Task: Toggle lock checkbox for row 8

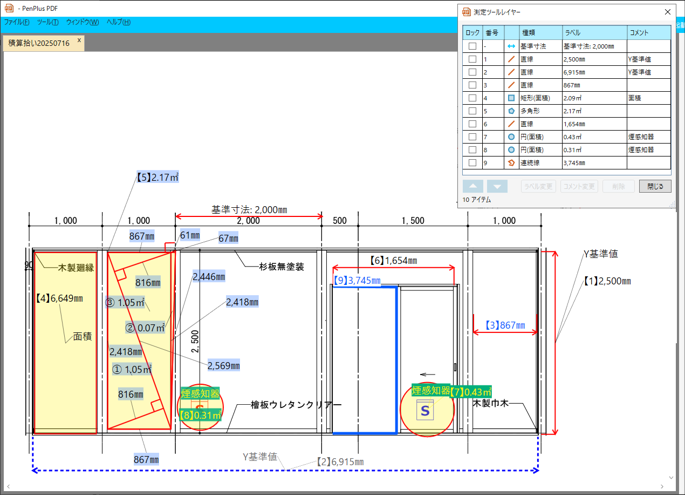Action: [472, 149]
